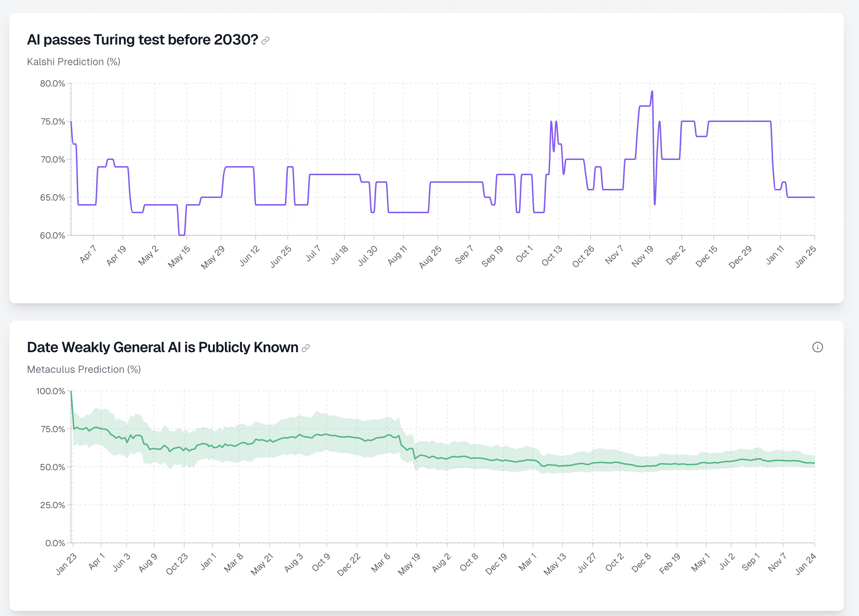
Task: Click the 80.0% y-axis label
Action: coord(52,83)
